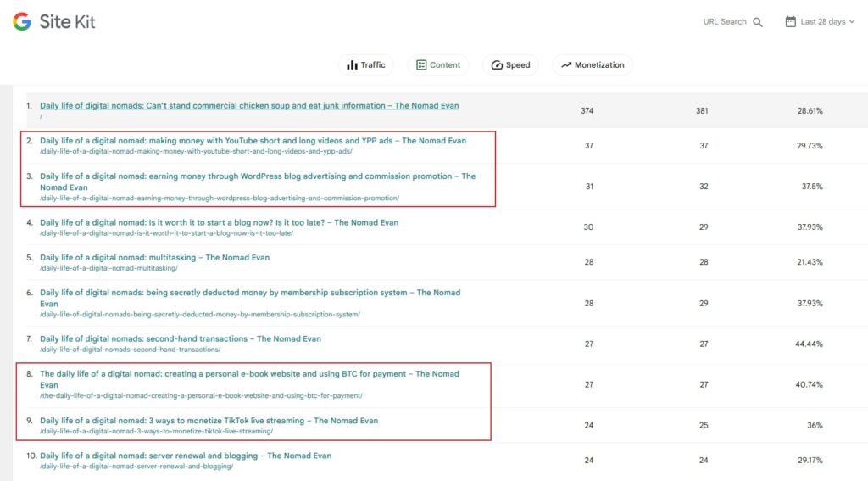Open the Last 28 days dropdown
Image resolution: width=868 pixels, height=481 pixels.
tap(821, 22)
